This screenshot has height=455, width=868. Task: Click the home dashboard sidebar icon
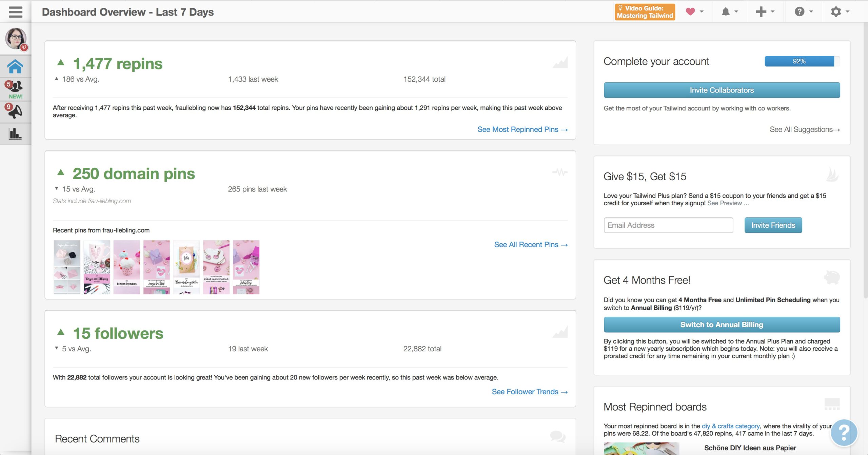15,66
